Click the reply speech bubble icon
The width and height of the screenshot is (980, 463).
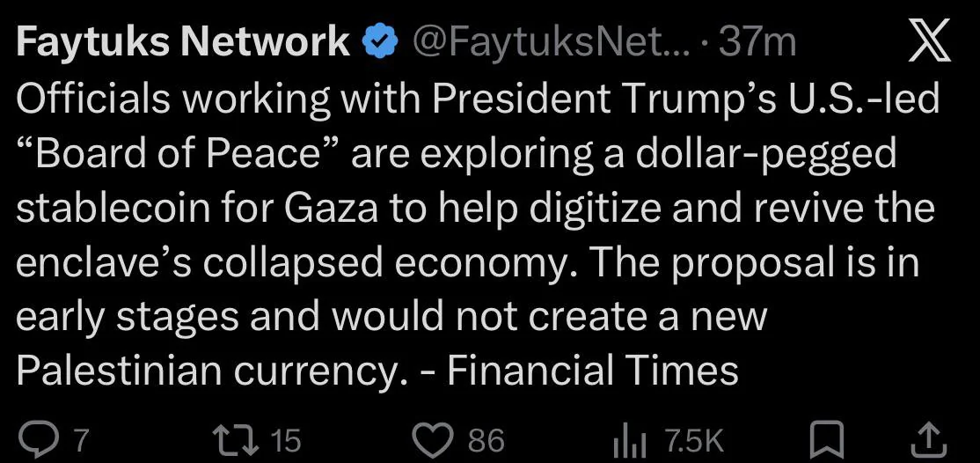coord(37,437)
